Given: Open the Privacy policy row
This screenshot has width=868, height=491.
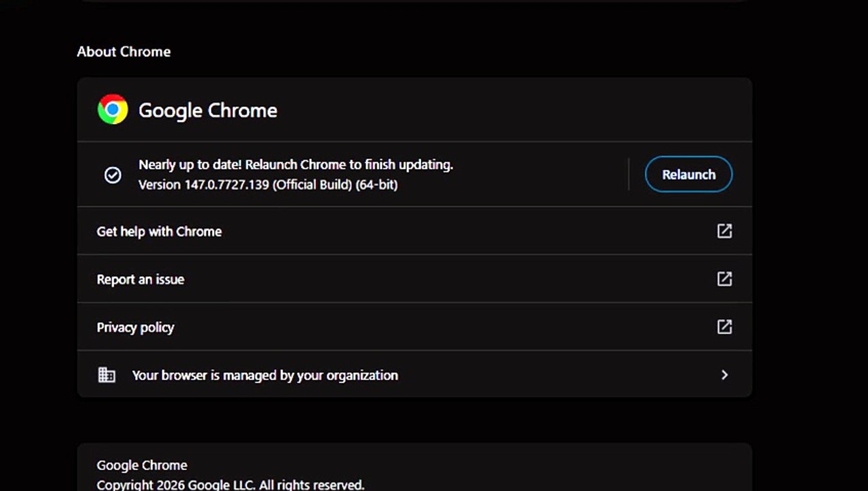Looking at the screenshot, I should coord(414,327).
